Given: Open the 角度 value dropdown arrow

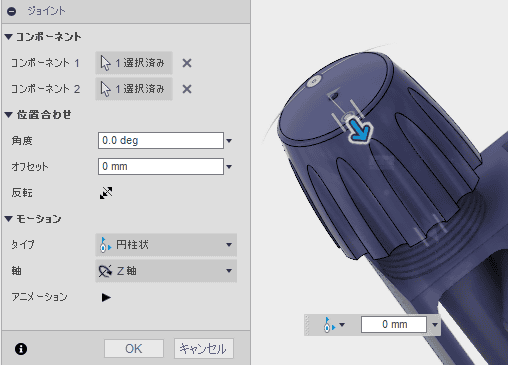Looking at the screenshot, I should [229, 141].
